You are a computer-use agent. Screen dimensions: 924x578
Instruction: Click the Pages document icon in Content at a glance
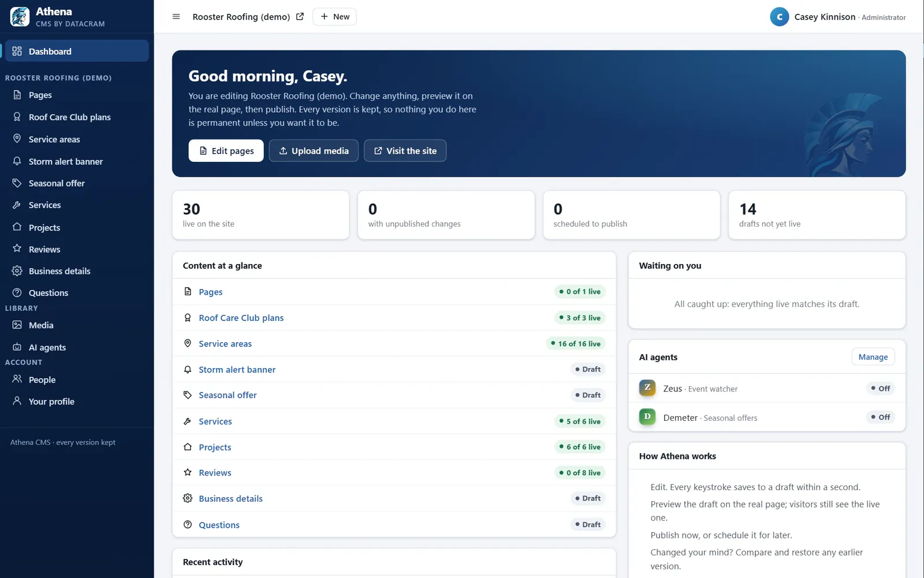coord(188,291)
